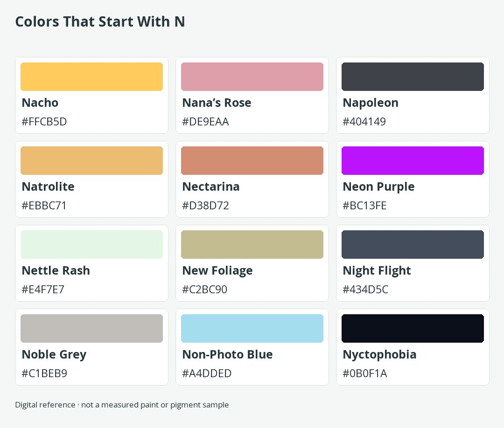Click the Noble Grey color swatch
Viewport: 504px width, 428px height.
pos(91,329)
